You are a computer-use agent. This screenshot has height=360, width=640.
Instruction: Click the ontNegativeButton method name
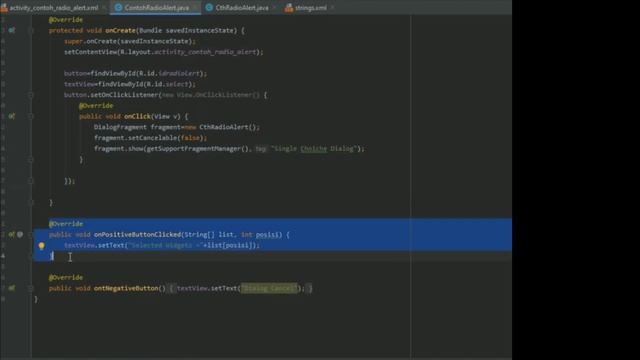coord(126,288)
